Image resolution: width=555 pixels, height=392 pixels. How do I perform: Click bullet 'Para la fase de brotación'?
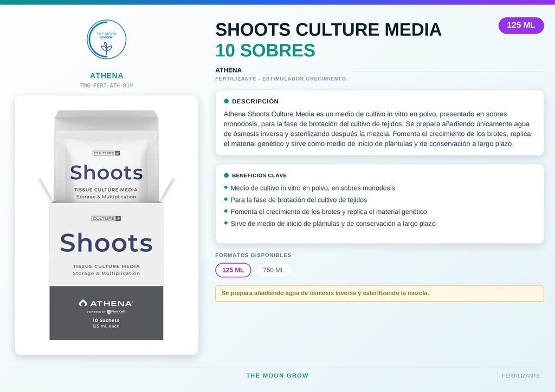coord(299,200)
